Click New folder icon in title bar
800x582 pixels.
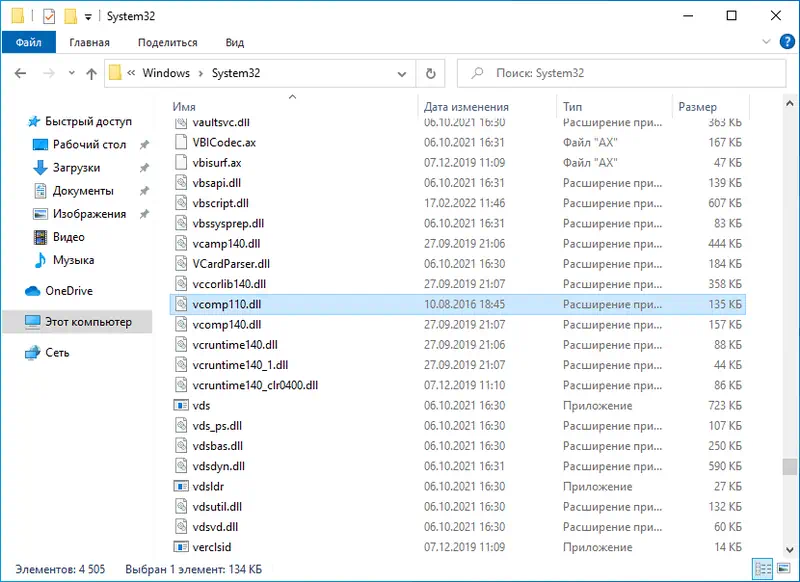click(70, 16)
